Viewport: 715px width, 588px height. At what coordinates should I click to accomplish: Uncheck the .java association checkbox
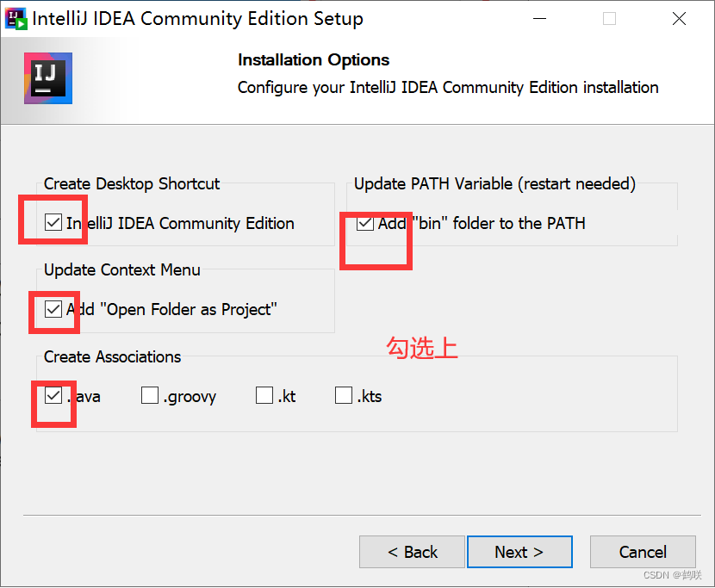tap(54, 396)
